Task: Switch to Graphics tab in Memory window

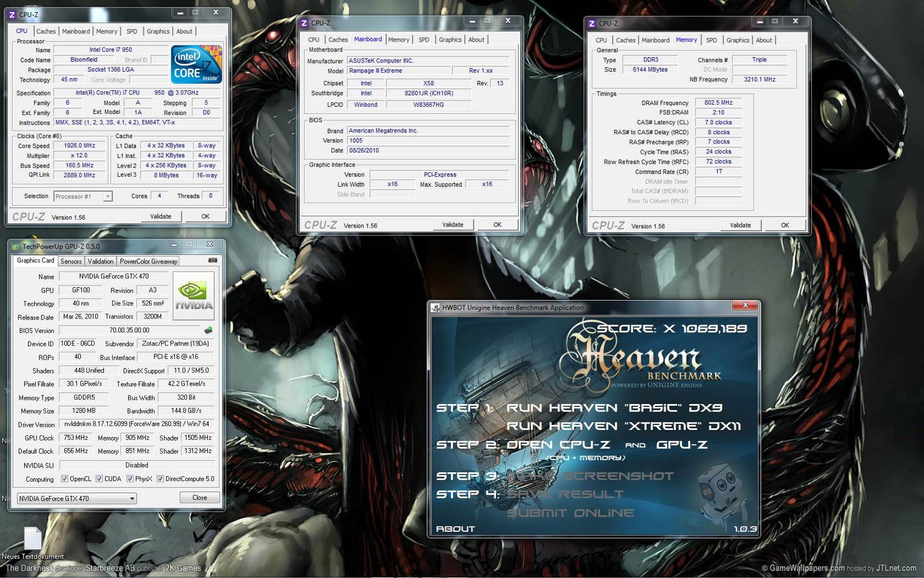Action: 738,40
